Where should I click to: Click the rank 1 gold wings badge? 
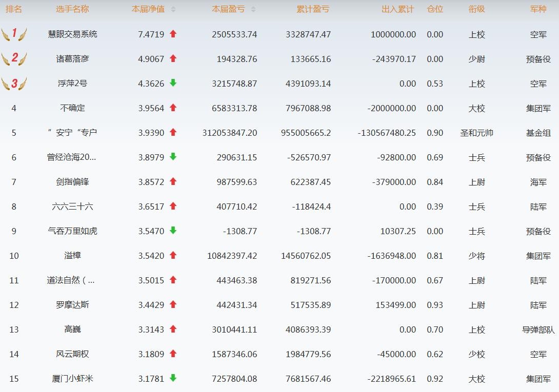click(x=14, y=34)
